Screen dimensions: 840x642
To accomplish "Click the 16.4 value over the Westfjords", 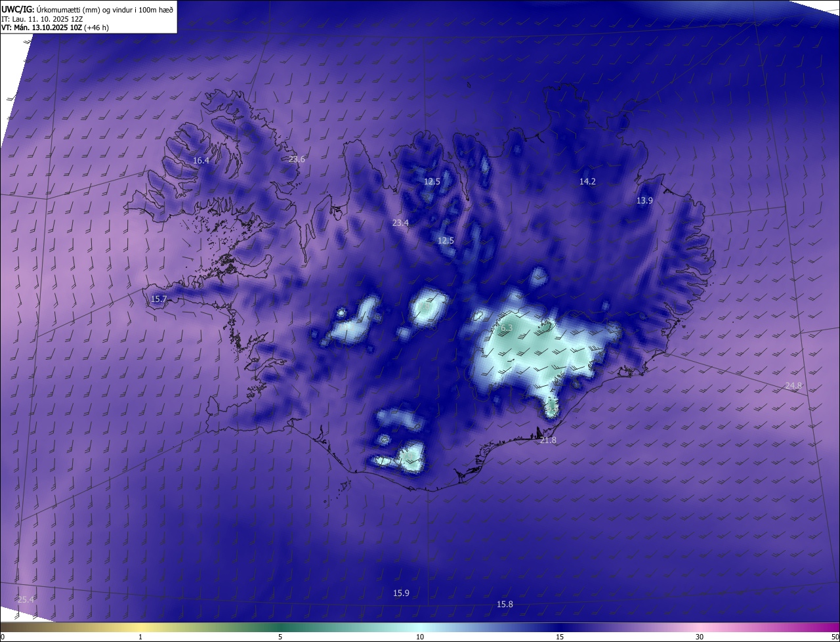I will pos(201,160).
